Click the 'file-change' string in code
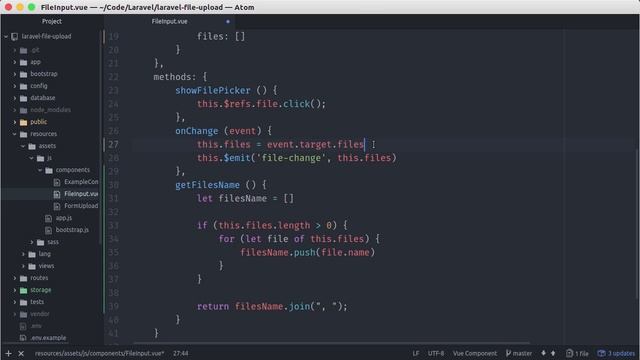 click(291, 158)
